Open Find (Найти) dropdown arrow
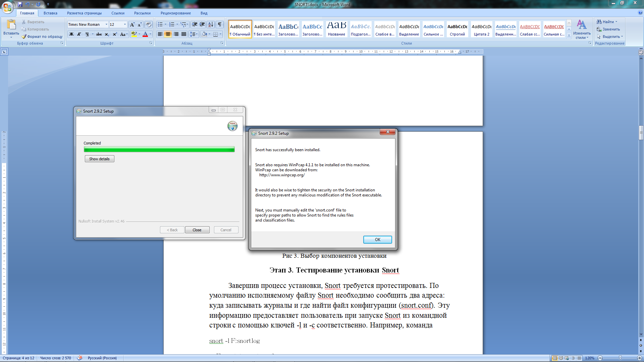644x362 pixels. (616, 22)
